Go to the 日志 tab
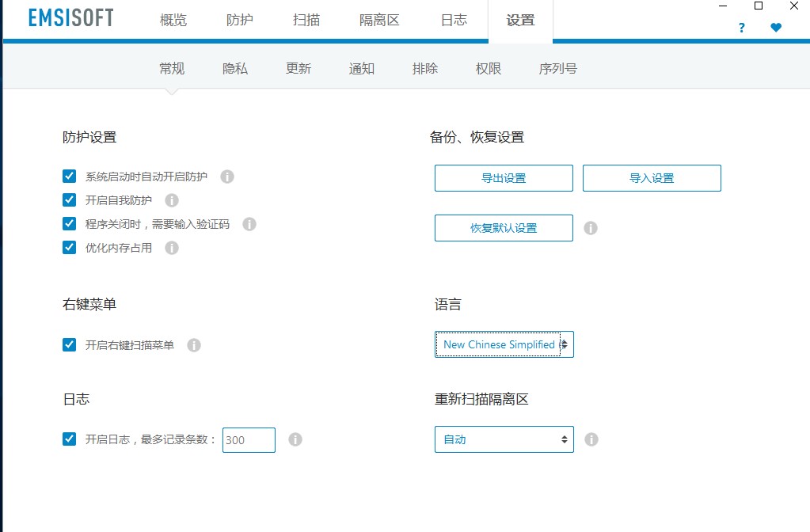 454,20
